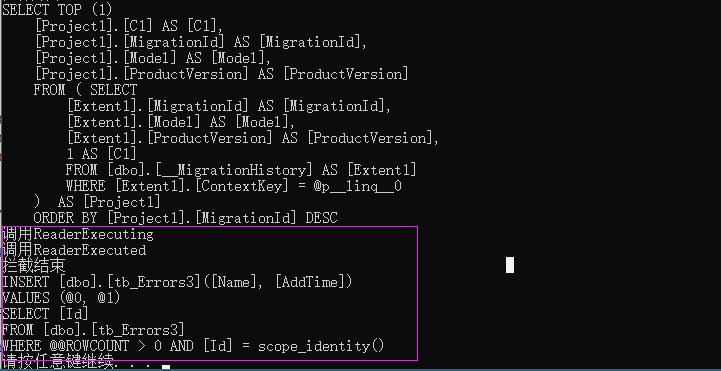Click the [__MigrationHistory] table name
This screenshot has height=371, width=721.
click(x=231, y=171)
